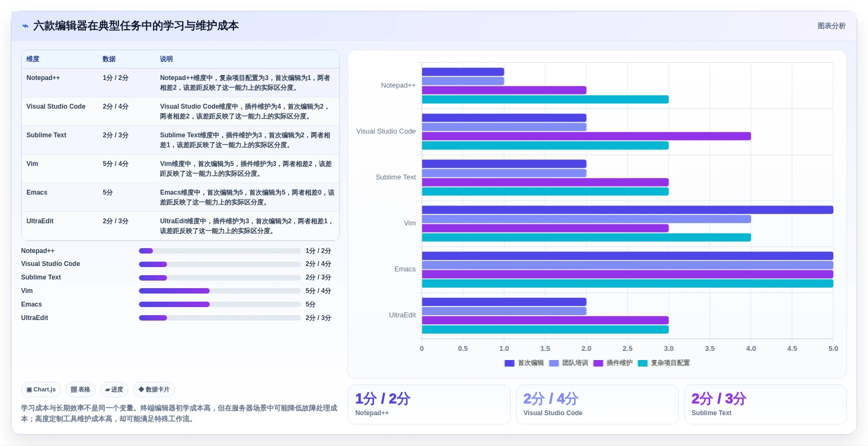
Task: Open the 图表分析 label in the header
Action: point(831,26)
